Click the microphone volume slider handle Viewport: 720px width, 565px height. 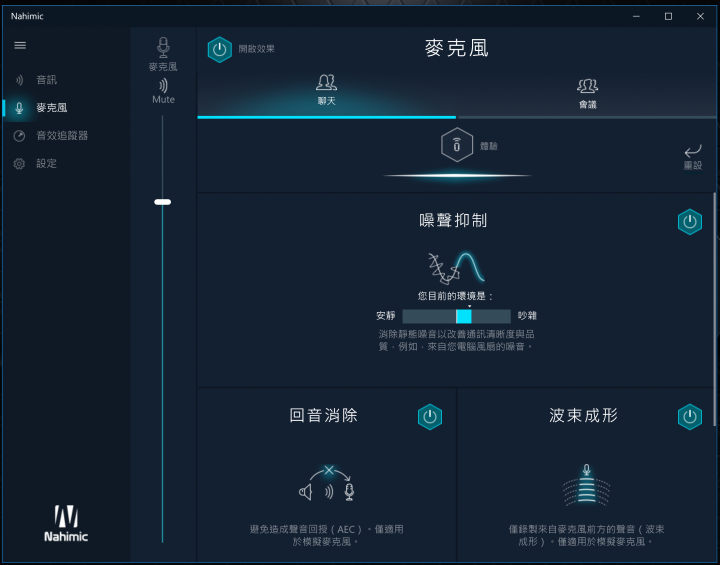163,202
